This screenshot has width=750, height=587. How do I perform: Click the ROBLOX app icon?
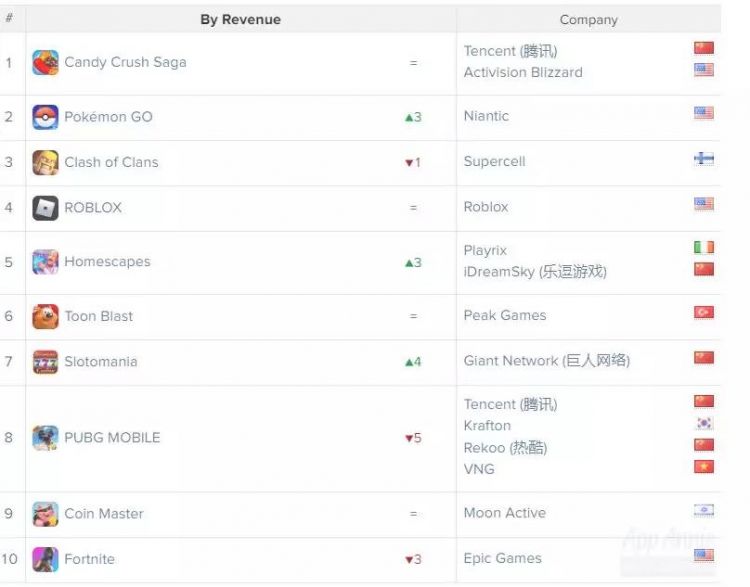tap(45, 208)
